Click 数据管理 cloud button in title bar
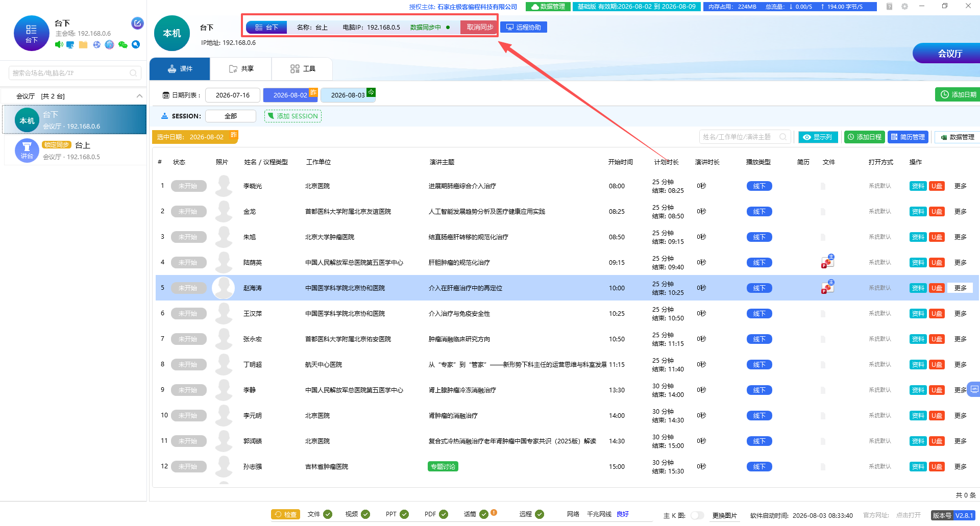The width and height of the screenshot is (980, 526). (x=548, y=7)
